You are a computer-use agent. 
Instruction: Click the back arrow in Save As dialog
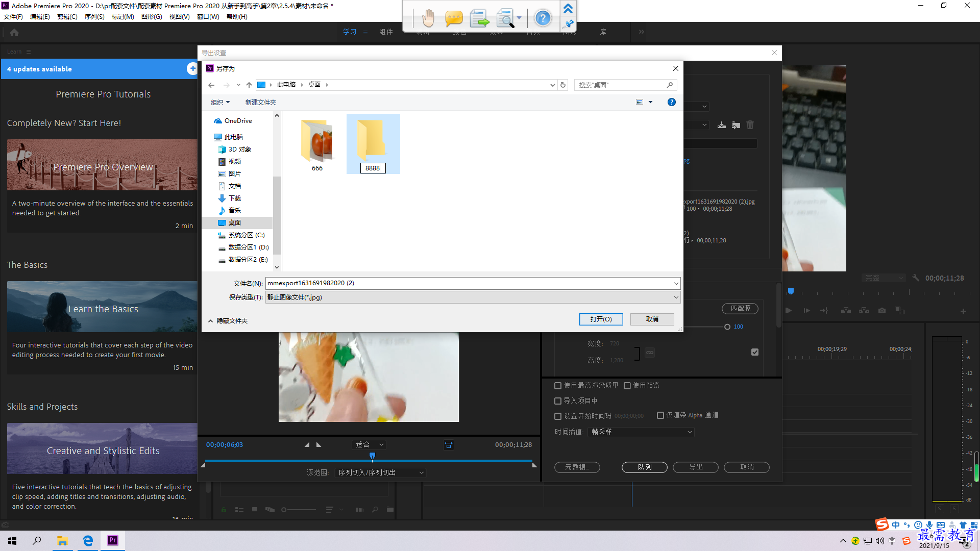pos(211,85)
